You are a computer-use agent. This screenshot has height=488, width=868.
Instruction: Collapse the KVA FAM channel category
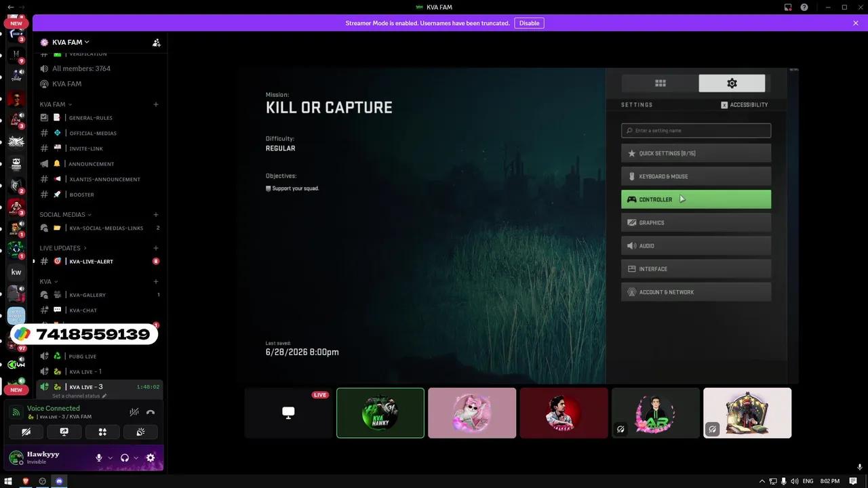(x=56, y=104)
